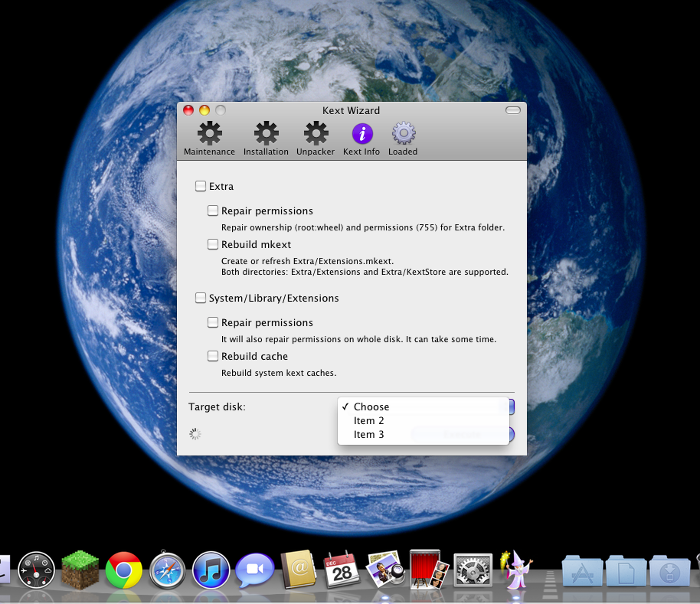Open iTunes in the dock
Screen dimensions: 700x604
pos(211,570)
